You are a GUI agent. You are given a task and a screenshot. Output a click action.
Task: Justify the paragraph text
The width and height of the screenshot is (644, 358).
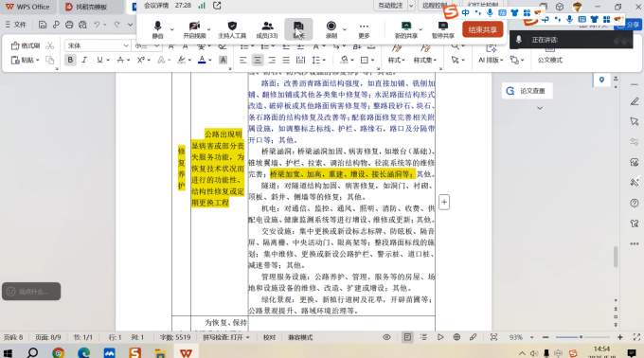(286, 60)
